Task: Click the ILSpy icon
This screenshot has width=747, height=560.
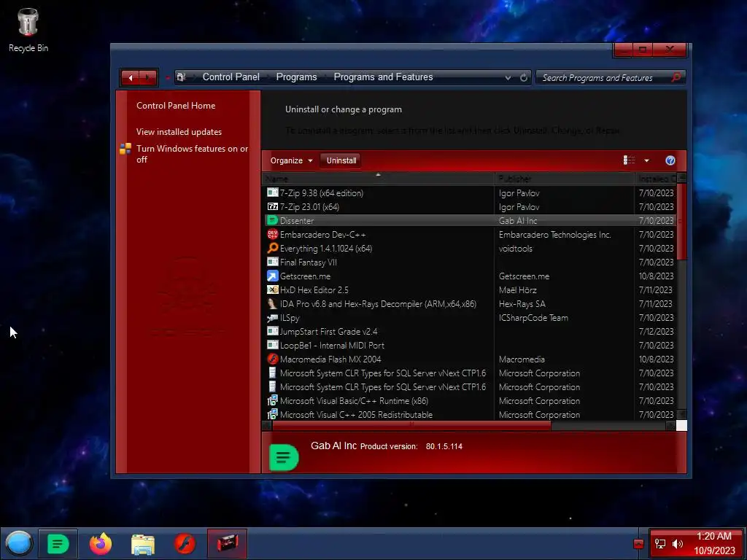Action: coord(273,318)
